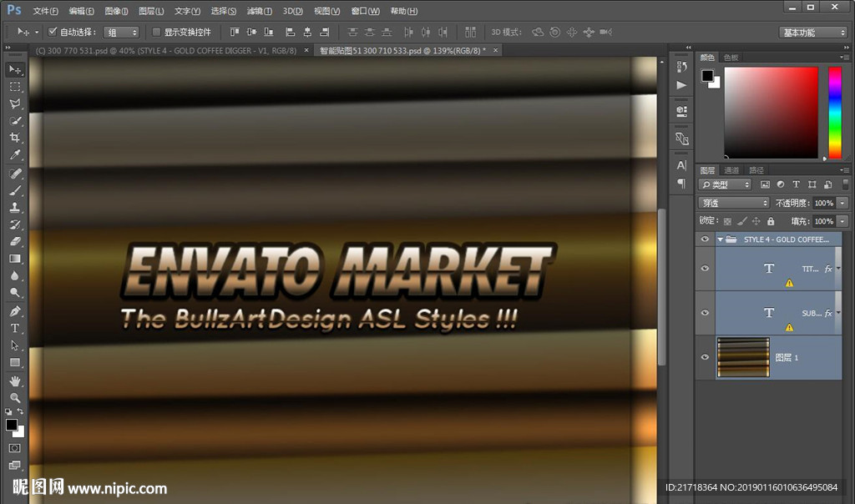Screen dimensions: 855x504
Task: Close the 智能贴图51 document tab
Action: pos(496,50)
